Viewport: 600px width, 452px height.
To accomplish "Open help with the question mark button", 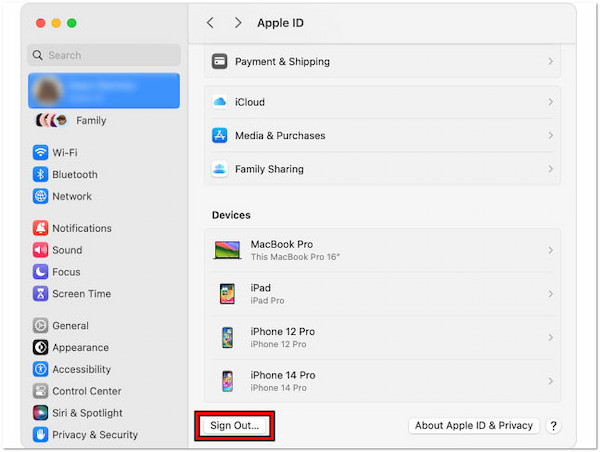I will click(553, 426).
